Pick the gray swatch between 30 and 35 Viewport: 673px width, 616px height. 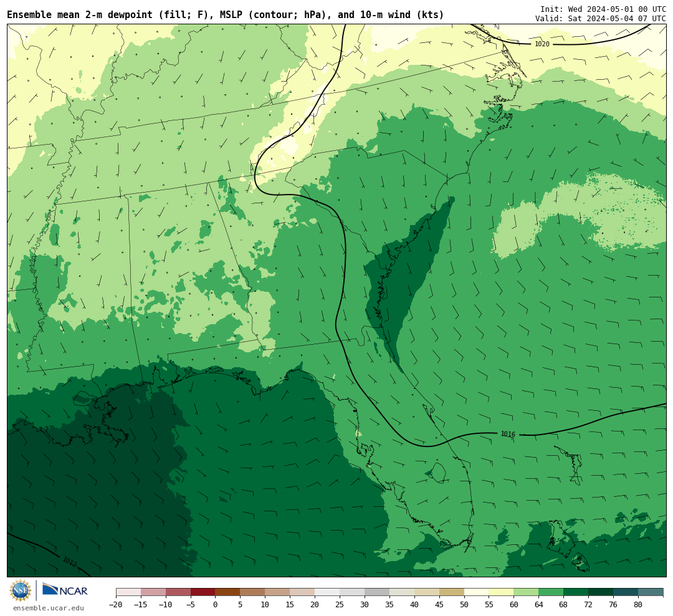click(x=377, y=592)
